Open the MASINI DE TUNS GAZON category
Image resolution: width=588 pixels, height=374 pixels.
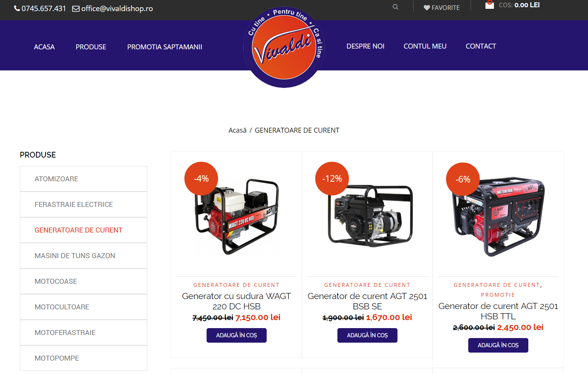point(83,256)
